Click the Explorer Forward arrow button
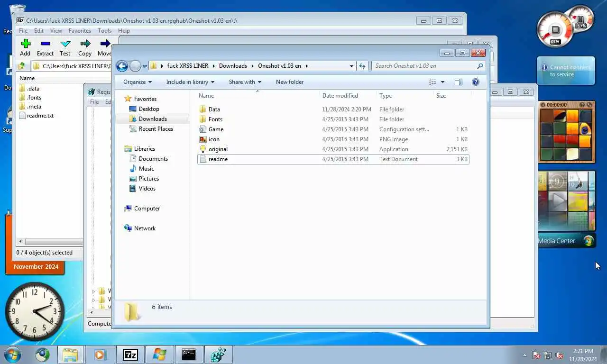Image resolution: width=607 pixels, height=364 pixels. [x=135, y=66]
